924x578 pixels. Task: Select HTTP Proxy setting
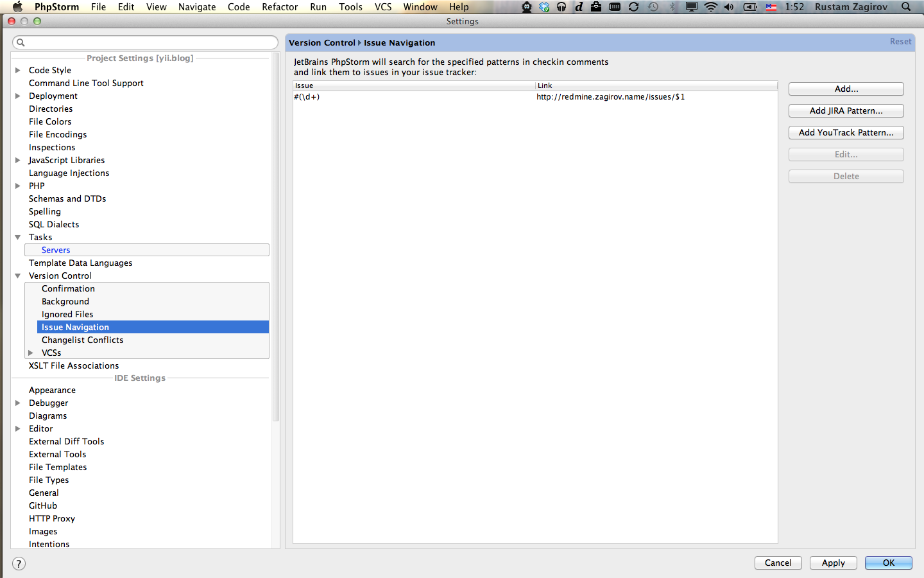pyautogui.click(x=52, y=518)
